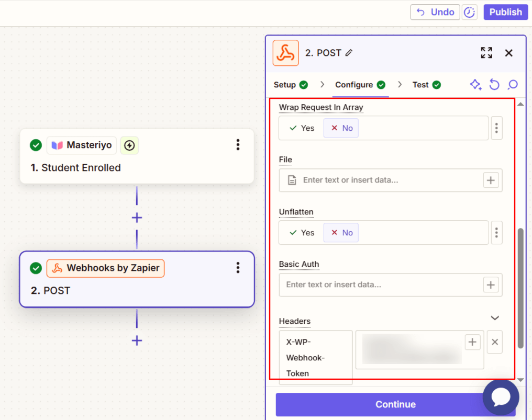Rename step via pencil icon next to 2. POST
The height and width of the screenshot is (420, 532).
349,53
